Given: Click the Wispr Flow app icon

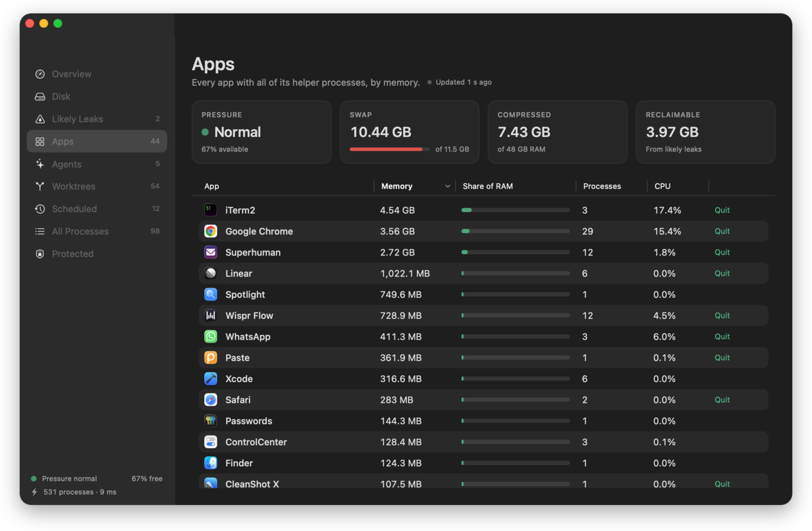Looking at the screenshot, I should [x=211, y=315].
